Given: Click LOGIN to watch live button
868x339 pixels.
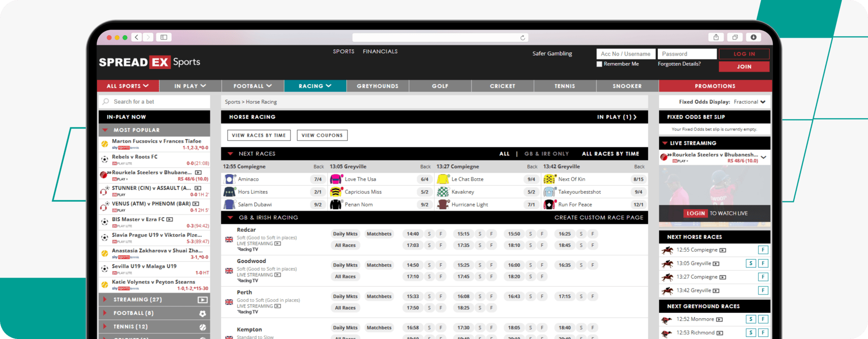Looking at the screenshot, I should 696,213.
